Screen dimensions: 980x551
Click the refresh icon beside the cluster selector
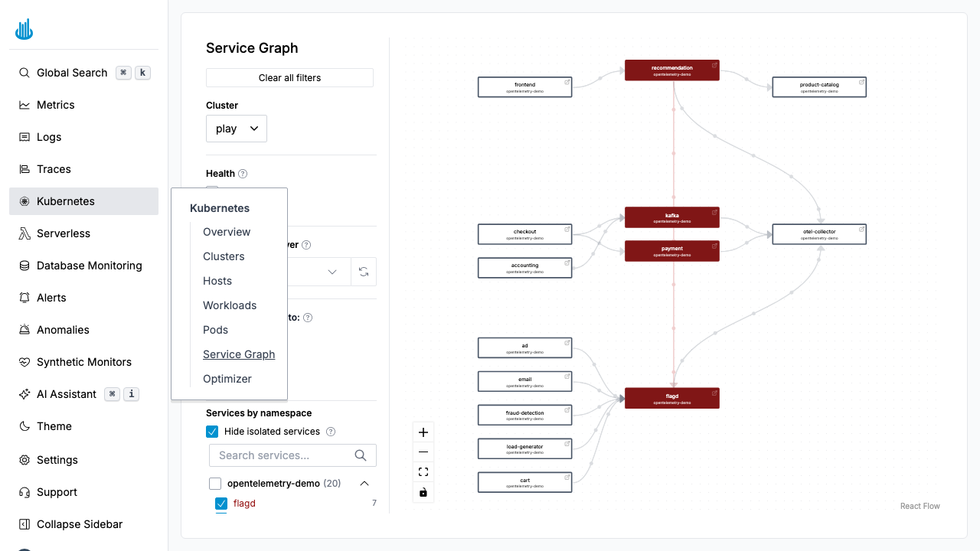tap(364, 272)
